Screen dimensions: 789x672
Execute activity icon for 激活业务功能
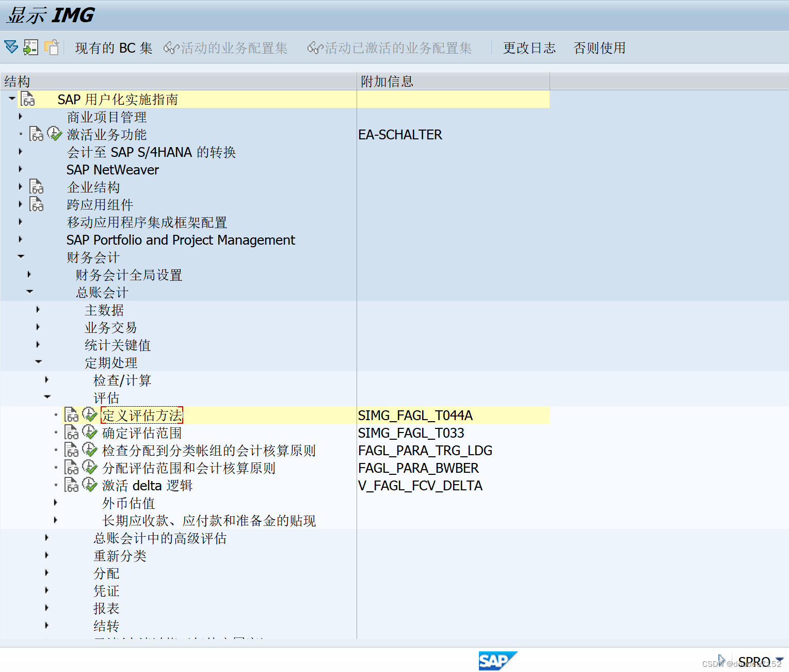point(55,134)
